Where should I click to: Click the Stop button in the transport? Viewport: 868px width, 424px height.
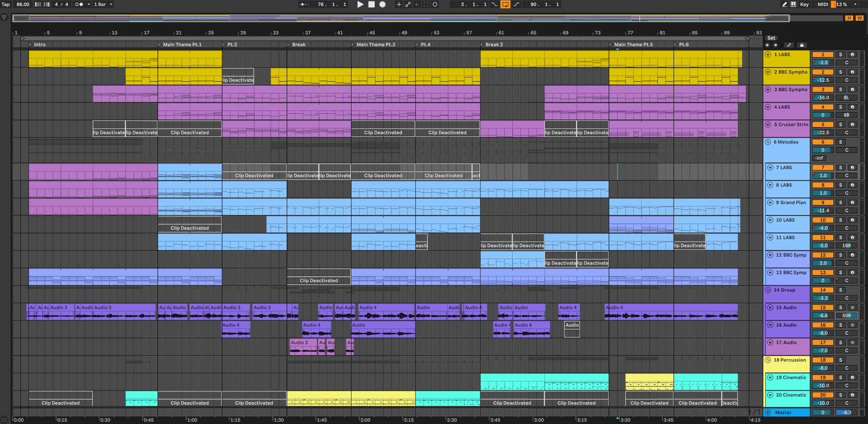point(371,5)
